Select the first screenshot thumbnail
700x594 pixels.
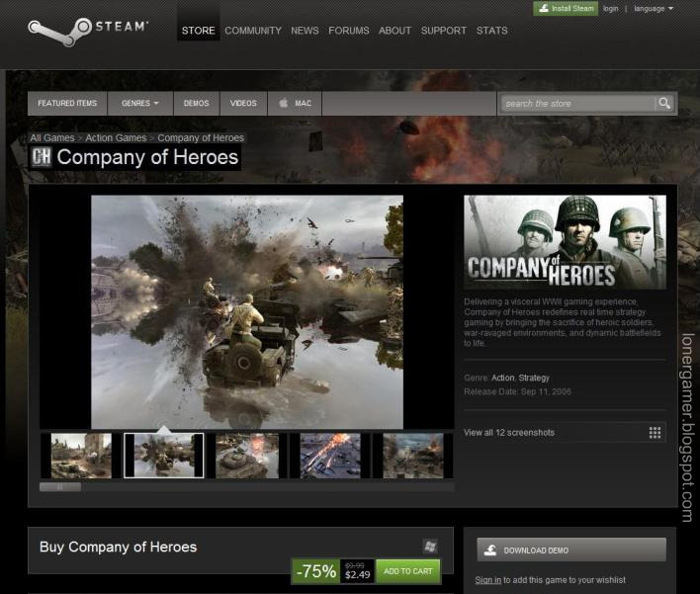tap(81, 456)
